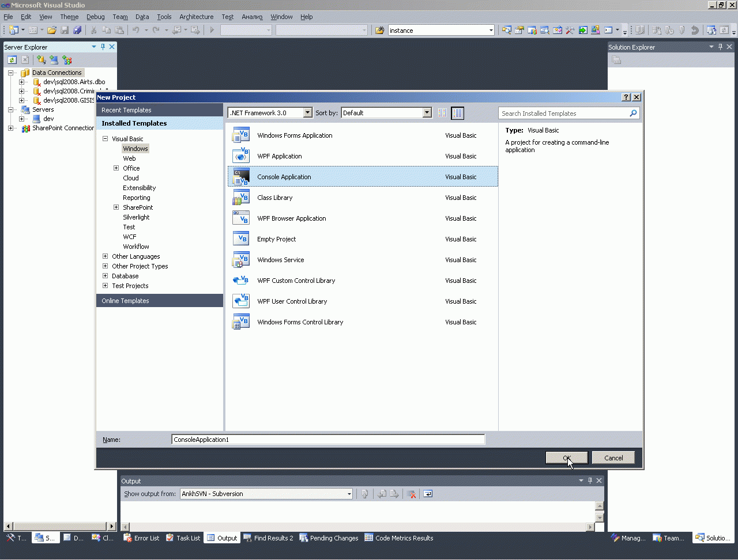This screenshot has width=738, height=560.
Task: Select the Workflow template category
Action: click(136, 247)
